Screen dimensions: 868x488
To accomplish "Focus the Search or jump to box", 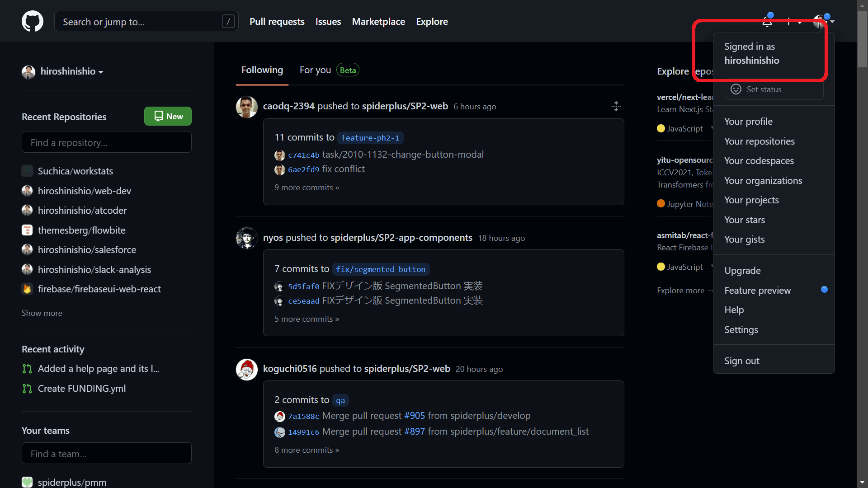I will [x=146, y=21].
